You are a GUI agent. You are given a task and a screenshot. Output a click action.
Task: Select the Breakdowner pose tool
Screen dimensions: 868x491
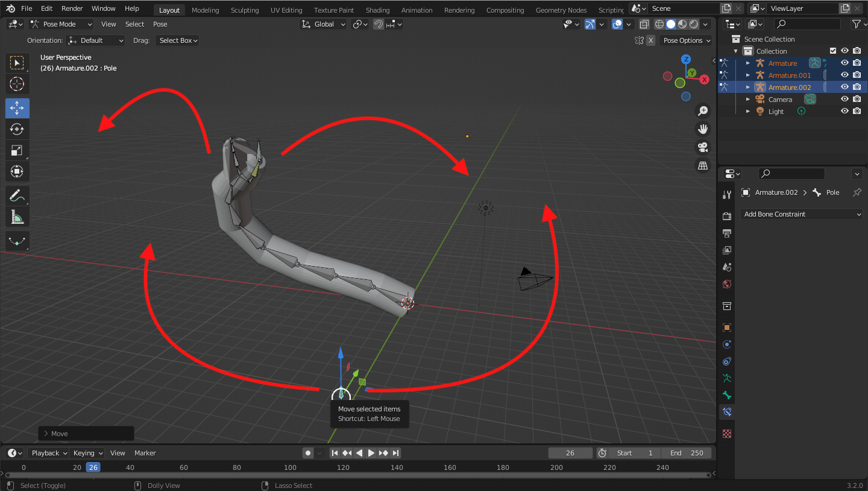tap(17, 241)
